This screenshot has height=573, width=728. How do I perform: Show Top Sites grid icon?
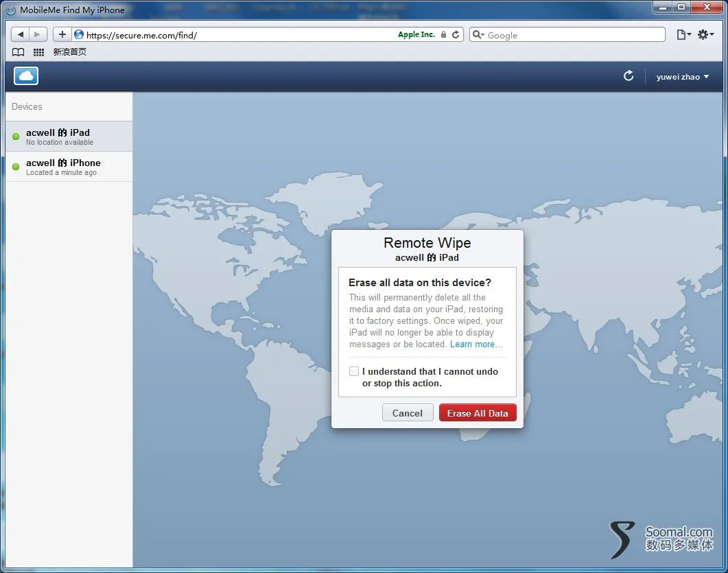tap(38, 52)
